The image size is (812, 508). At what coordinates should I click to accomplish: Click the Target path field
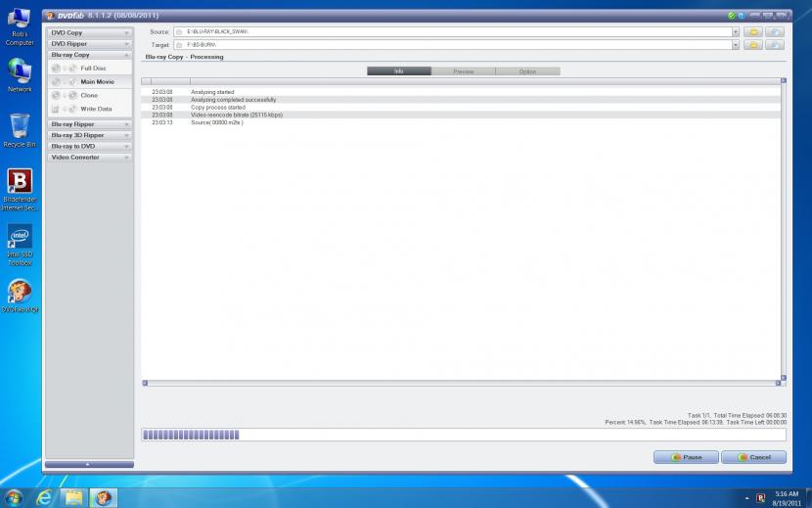(453, 45)
